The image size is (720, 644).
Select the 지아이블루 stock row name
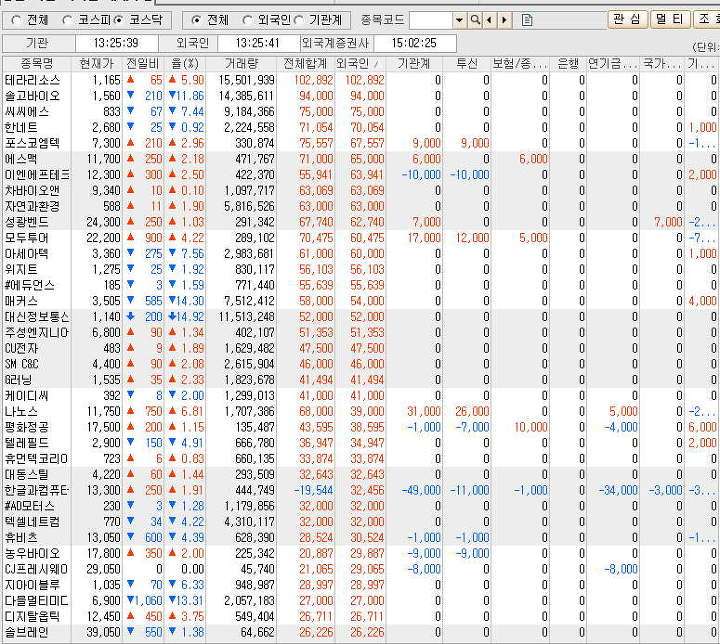[x=33, y=585]
